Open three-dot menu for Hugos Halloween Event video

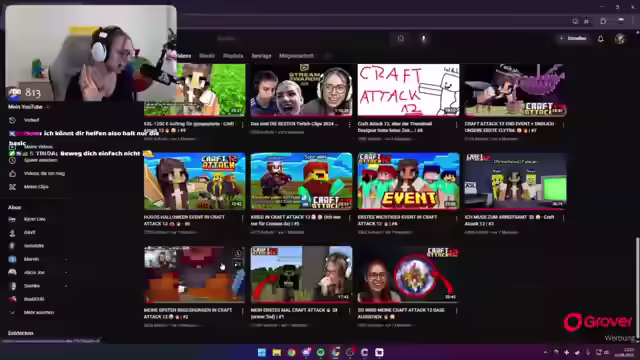tap(243, 218)
